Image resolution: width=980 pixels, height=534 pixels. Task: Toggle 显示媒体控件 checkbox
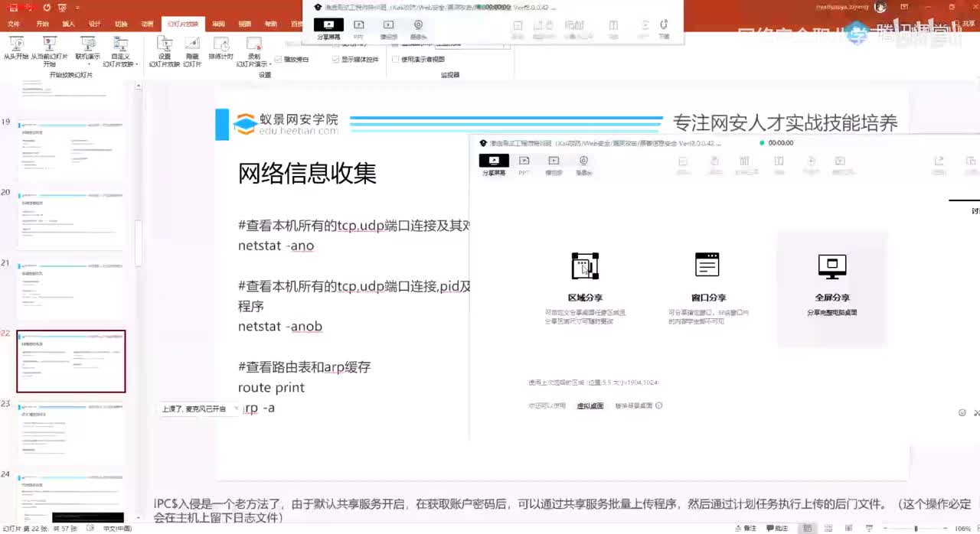(x=355, y=59)
